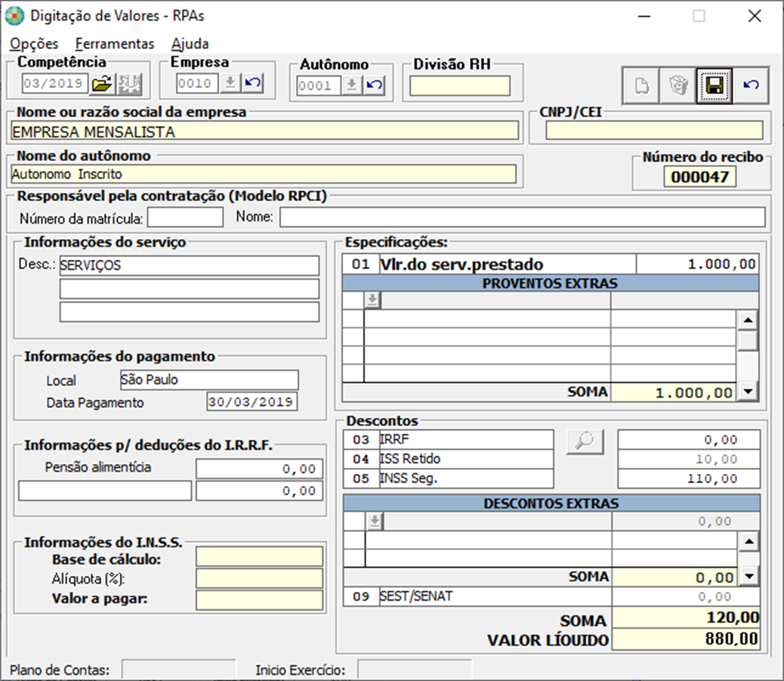Open Descontos Extras code lookup arrow

point(375,522)
